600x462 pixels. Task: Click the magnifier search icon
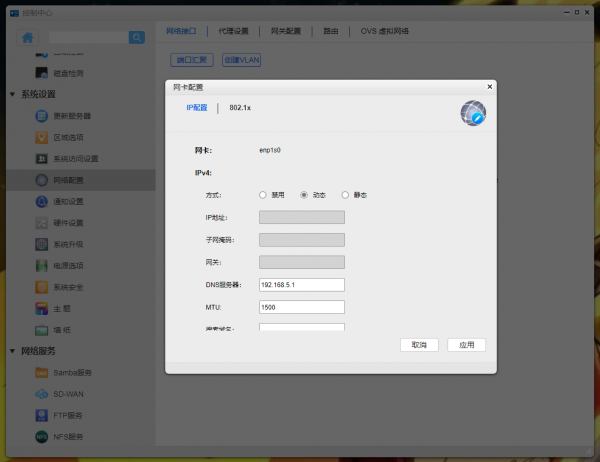tap(137, 38)
